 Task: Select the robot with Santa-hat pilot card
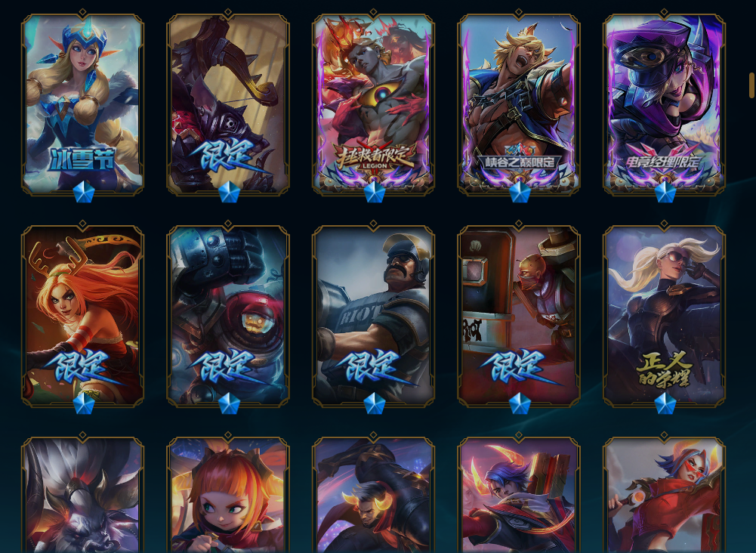228,316
